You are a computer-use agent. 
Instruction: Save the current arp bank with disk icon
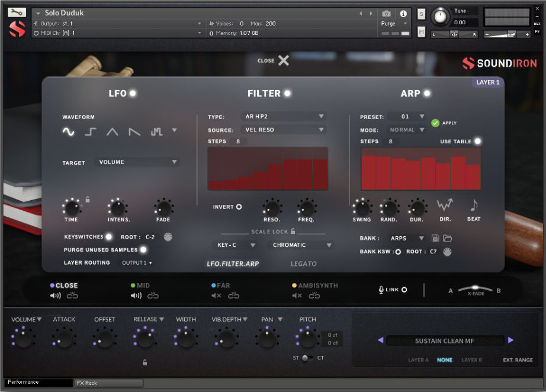[435, 238]
